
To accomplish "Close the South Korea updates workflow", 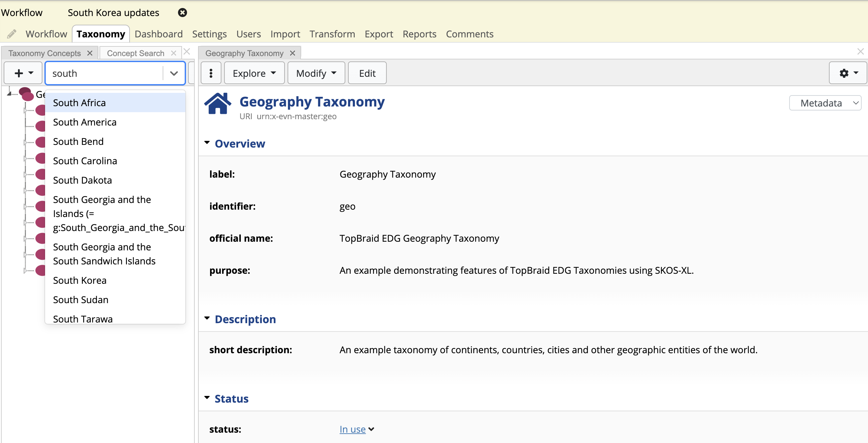I will point(182,12).
